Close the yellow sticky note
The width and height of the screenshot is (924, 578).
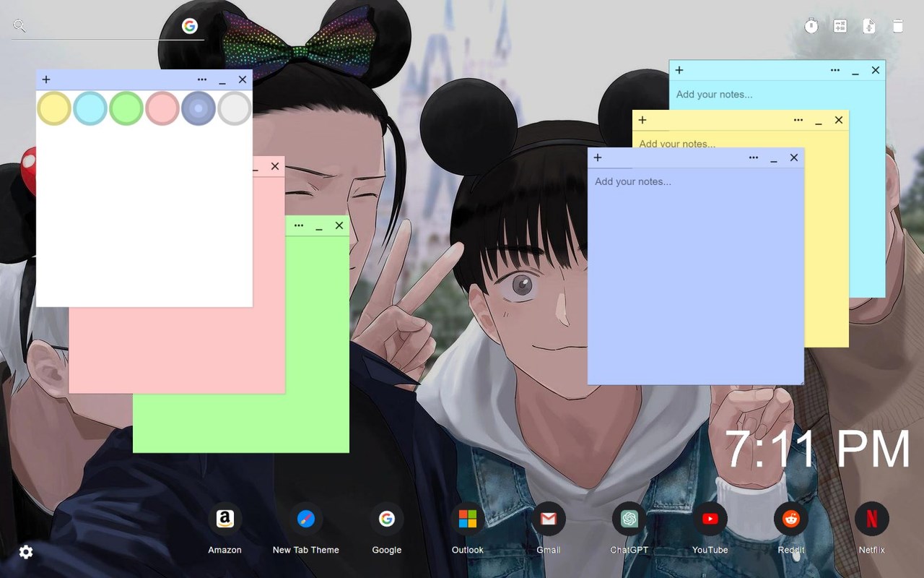click(x=839, y=120)
